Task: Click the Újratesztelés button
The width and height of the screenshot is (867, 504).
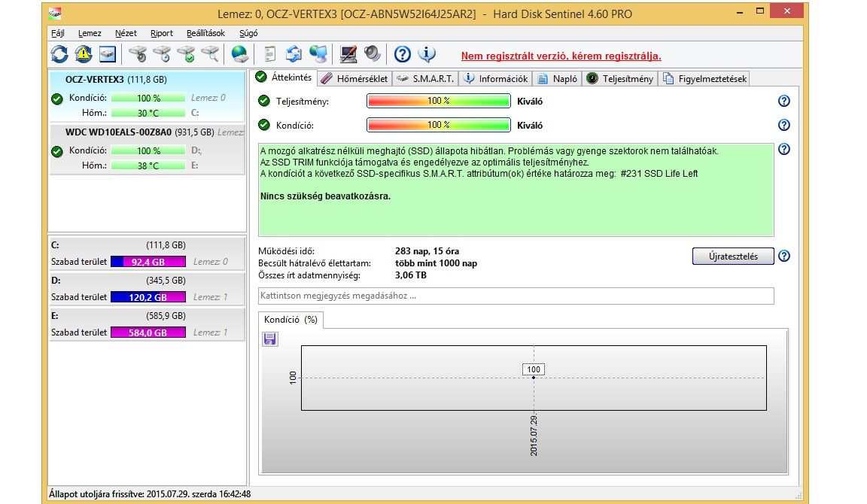Action: point(733,256)
